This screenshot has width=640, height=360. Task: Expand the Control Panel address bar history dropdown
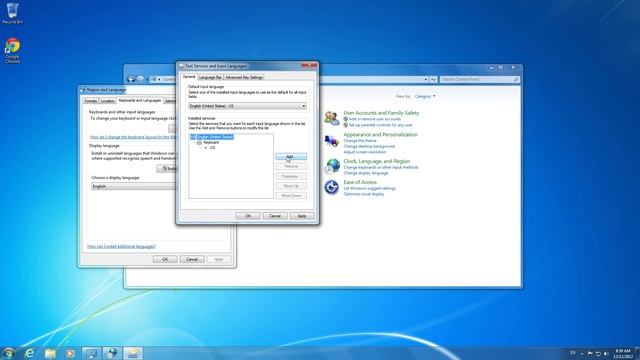click(426, 79)
